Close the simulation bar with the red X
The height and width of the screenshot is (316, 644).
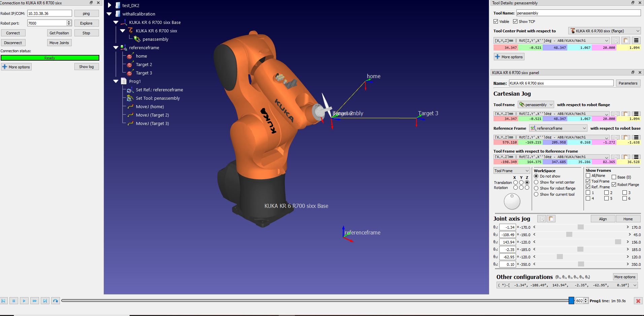[638, 301]
